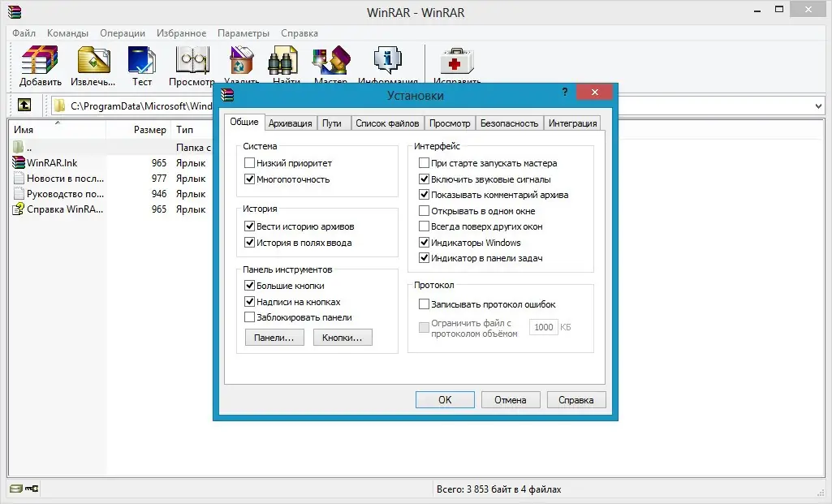Use the Найти (Find) binoculars tool
The width and height of the screenshot is (832, 504).
[x=284, y=65]
